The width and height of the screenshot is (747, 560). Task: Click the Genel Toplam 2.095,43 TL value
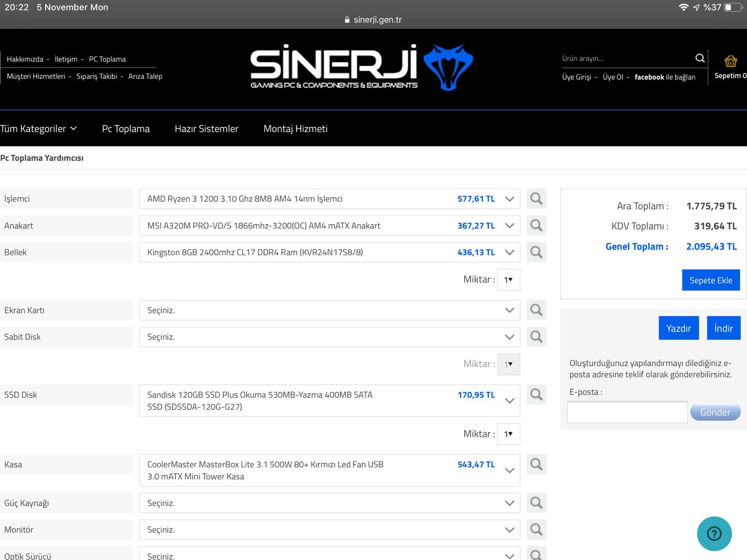click(x=711, y=246)
